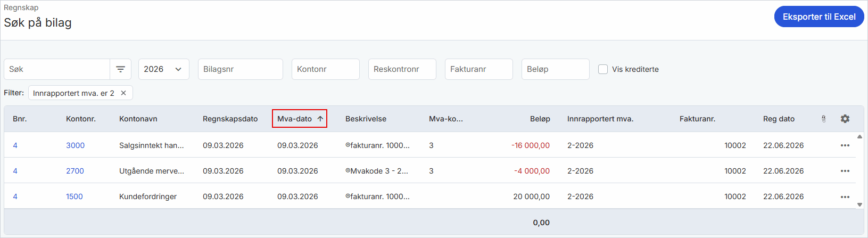The image size is (868, 238).
Task: Open voucher 4 link in Utgående merverdi row
Action: click(x=15, y=171)
